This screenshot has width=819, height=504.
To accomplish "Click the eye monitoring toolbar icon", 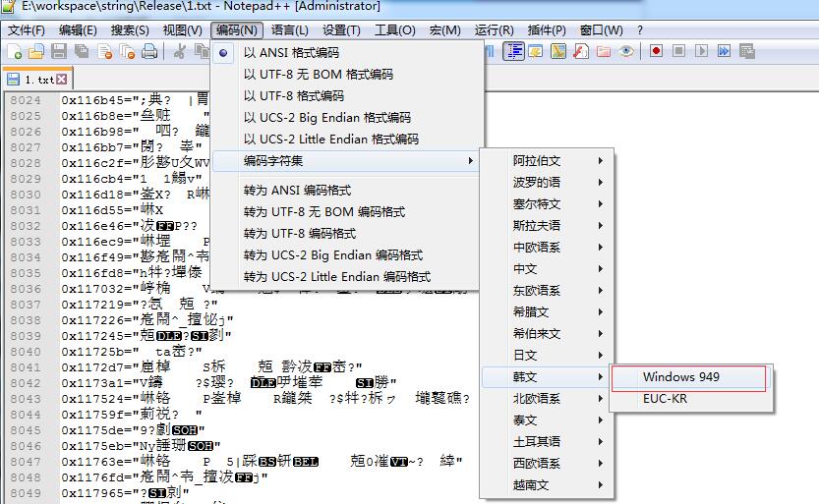I will click(625, 51).
